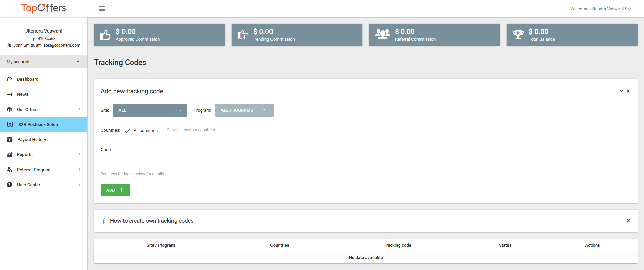Expand Reports submenu arrow
The image size is (644, 270).
(x=80, y=154)
